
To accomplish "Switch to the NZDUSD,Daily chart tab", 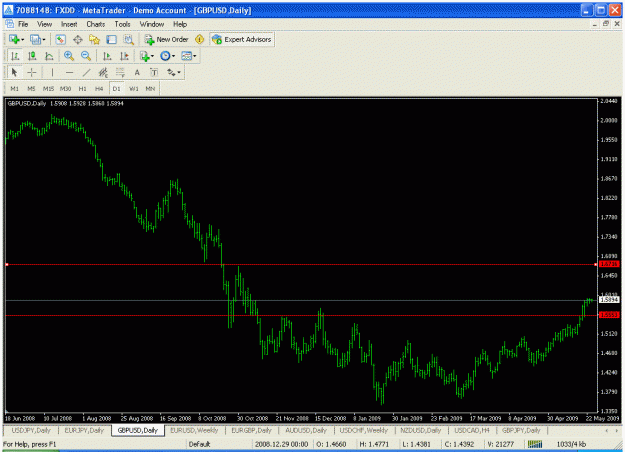I will 421,430.
